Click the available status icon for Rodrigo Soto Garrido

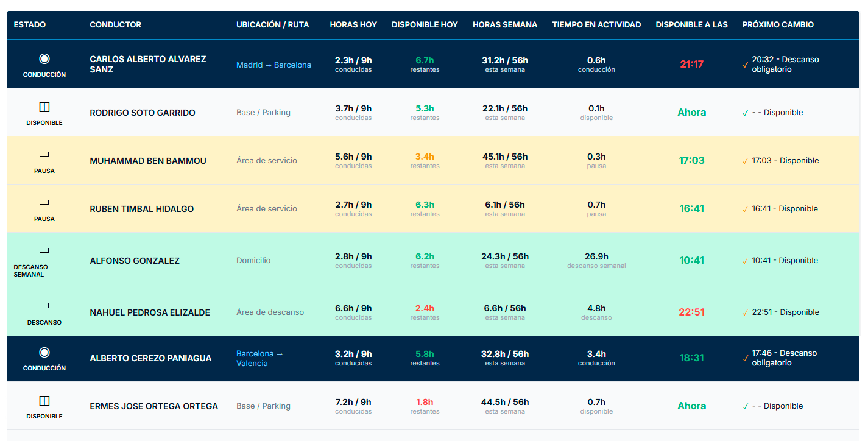click(44, 107)
